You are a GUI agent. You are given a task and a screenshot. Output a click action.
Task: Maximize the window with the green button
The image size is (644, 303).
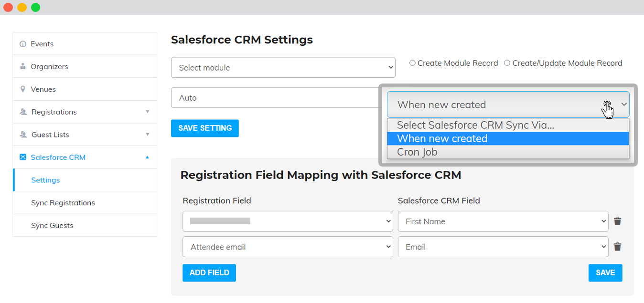click(x=35, y=7)
